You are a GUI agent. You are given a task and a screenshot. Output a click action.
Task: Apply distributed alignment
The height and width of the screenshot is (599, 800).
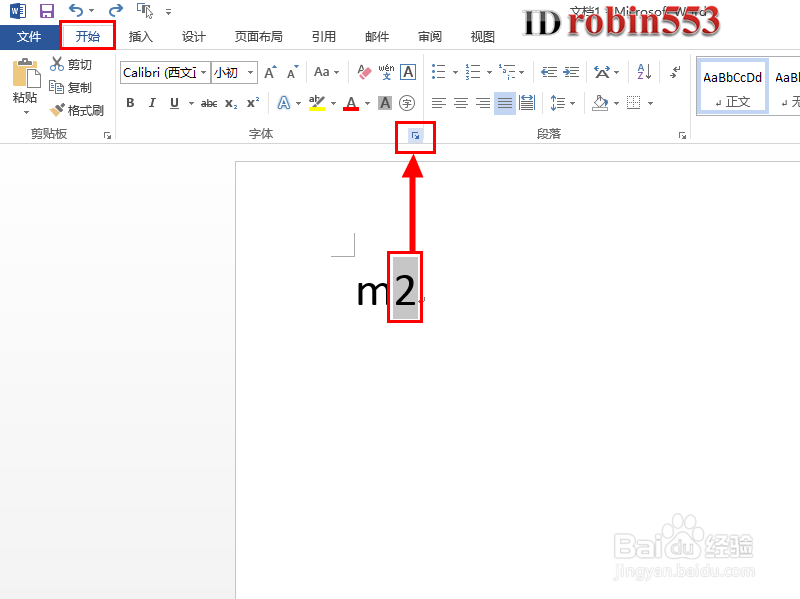tap(527, 103)
